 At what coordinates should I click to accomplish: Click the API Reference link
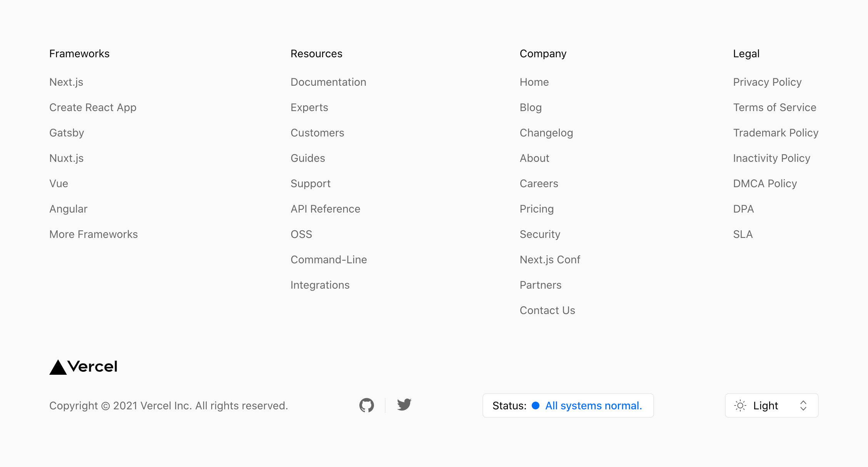tap(325, 209)
